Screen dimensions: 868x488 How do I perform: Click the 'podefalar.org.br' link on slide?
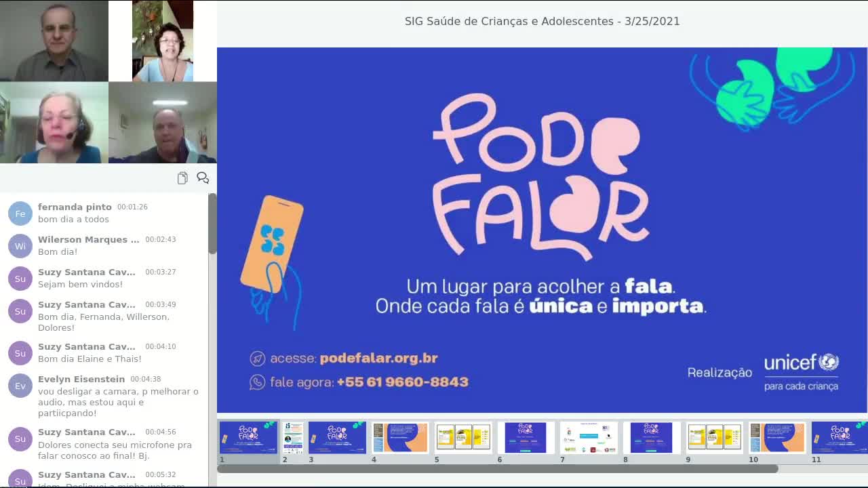378,358
